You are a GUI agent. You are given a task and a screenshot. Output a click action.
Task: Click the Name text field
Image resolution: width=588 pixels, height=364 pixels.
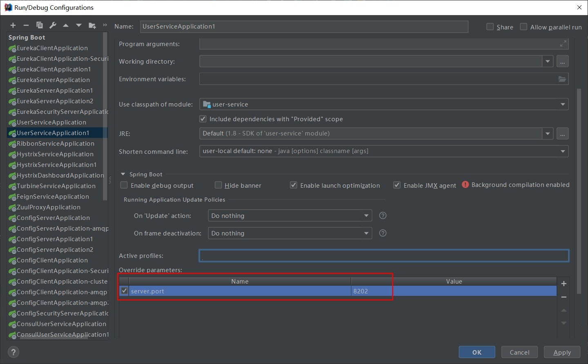[304, 27]
